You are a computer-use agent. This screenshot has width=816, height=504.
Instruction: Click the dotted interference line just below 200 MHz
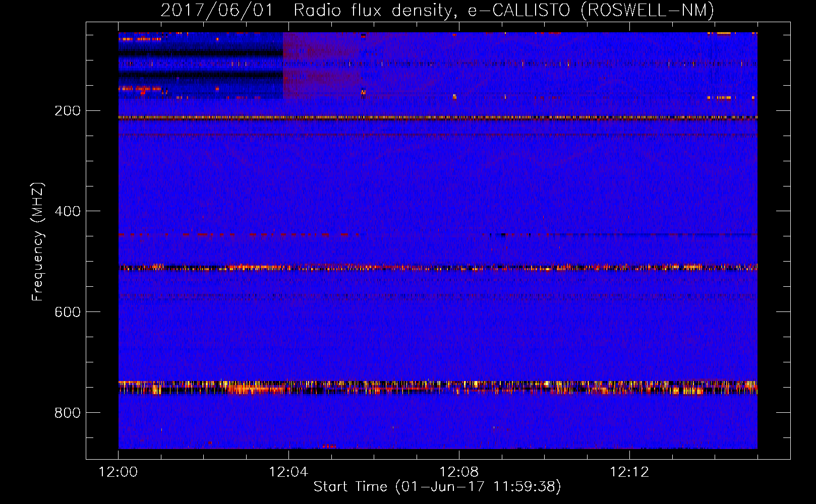point(438,117)
